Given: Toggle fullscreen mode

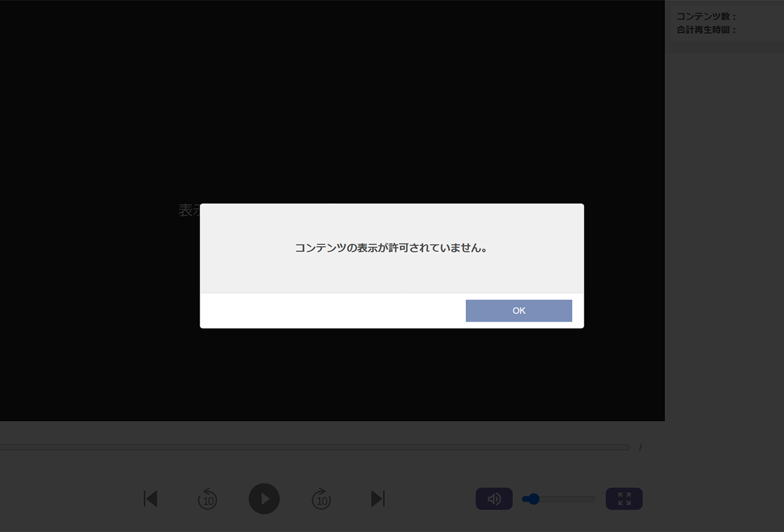Looking at the screenshot, I should tap(624, 499).
